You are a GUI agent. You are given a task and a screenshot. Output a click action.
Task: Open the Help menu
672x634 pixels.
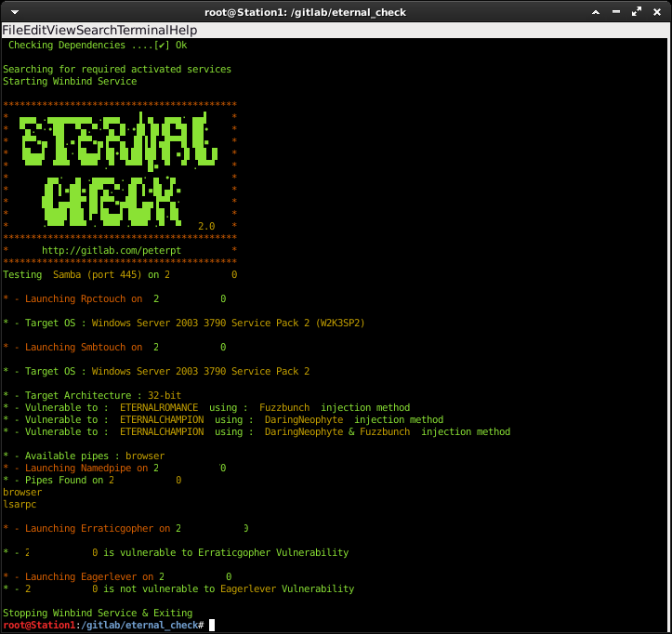(x=182, y=30)
